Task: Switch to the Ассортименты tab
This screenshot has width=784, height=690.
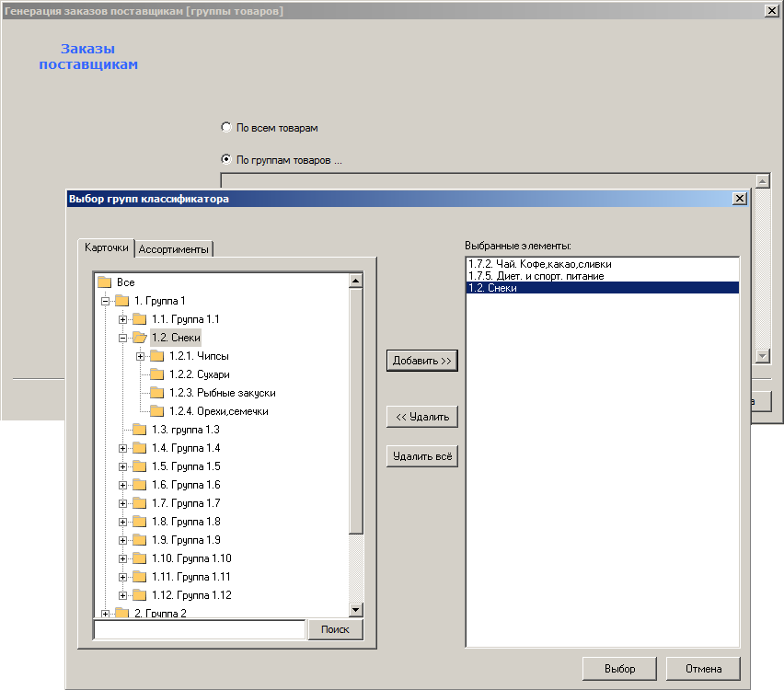Action: point(174,249)
